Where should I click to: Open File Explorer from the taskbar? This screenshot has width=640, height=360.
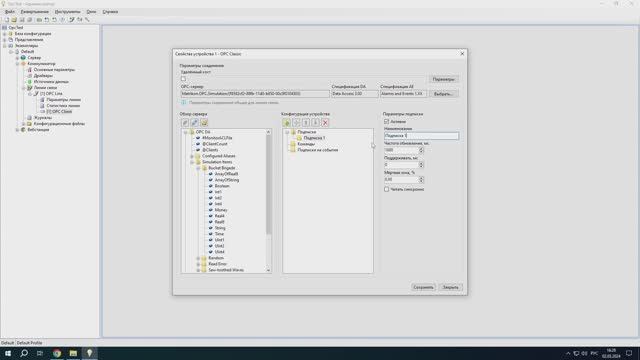(73, 353)
